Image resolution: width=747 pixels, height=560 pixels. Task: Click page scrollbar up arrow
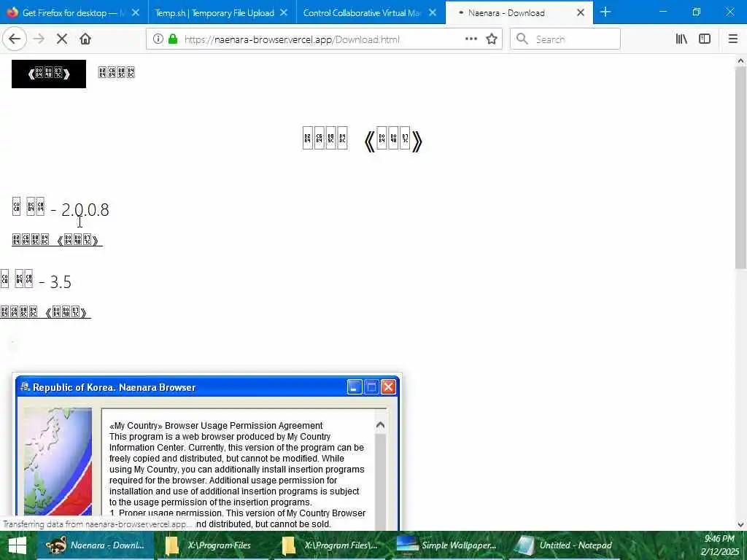pos(741,61)
